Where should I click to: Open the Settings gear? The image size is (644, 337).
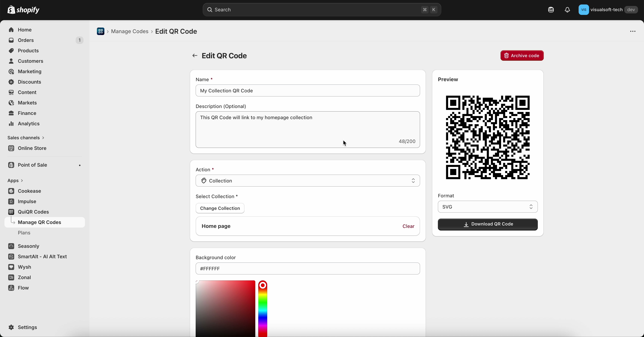27,328
